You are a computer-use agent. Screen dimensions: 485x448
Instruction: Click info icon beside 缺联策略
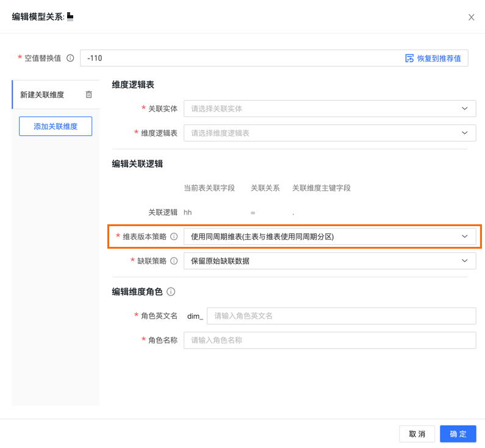coord(174,261)
